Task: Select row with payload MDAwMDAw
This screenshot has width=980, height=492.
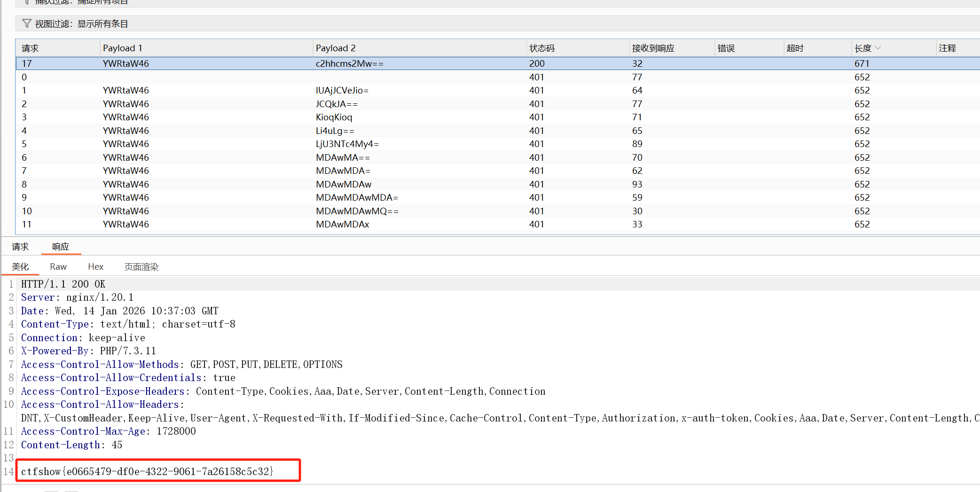Action: click(498, 184)
